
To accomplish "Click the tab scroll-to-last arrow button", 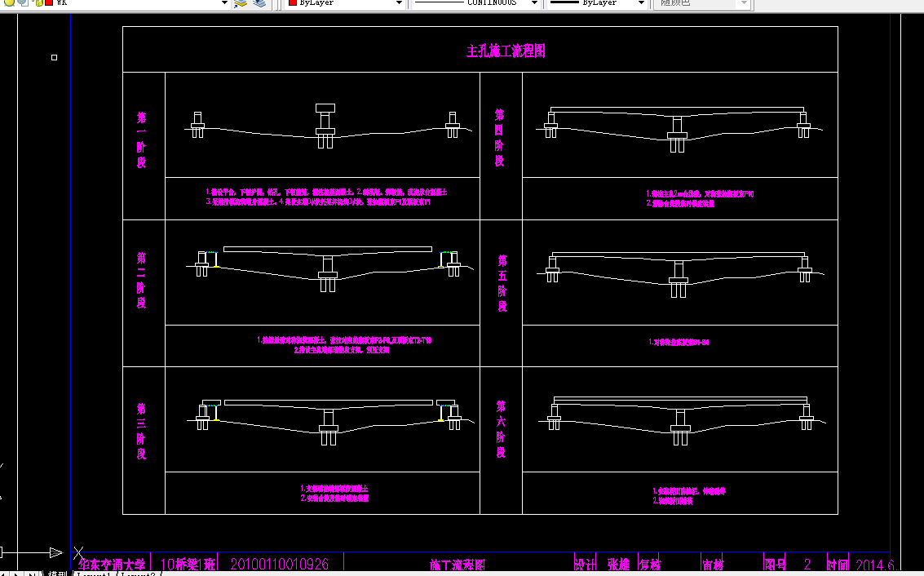I will click(32, 573).
